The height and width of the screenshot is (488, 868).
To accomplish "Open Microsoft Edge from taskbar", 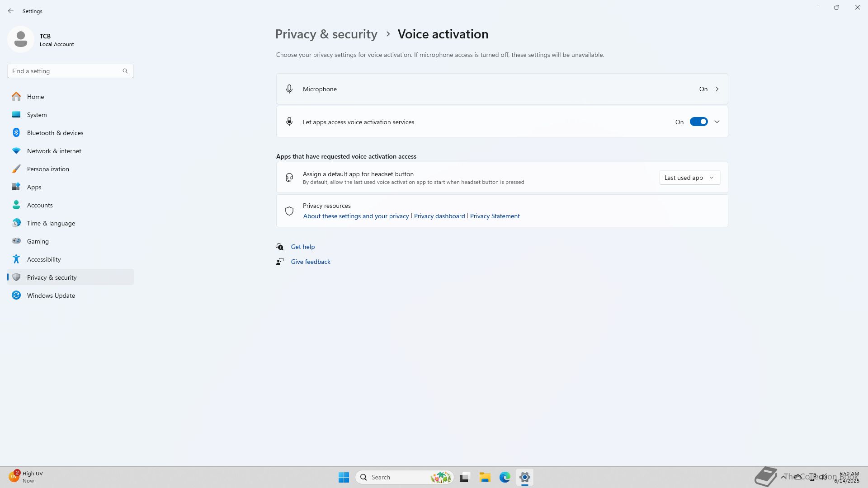I will pos(505,477).
